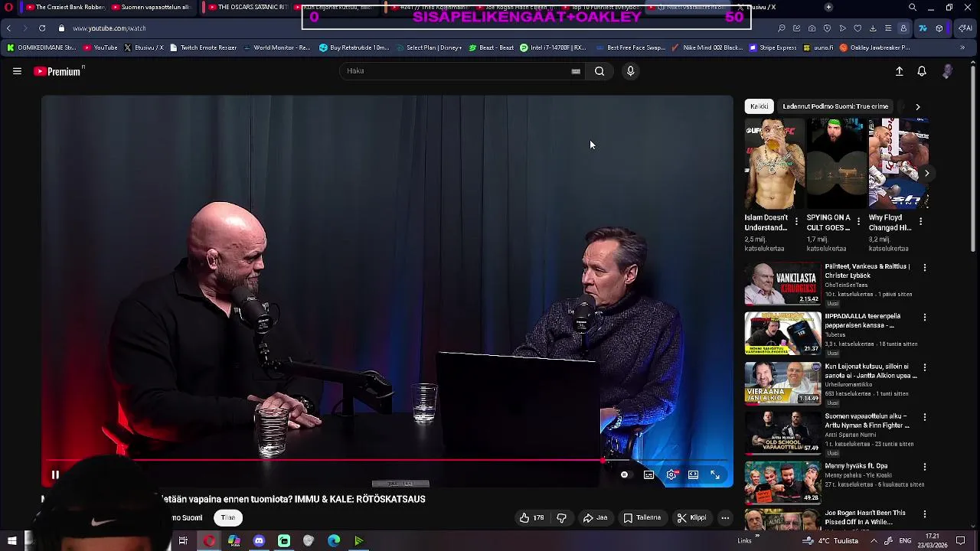Image resolution: width=980 pixels, height=551 pixels.
Task: Select the Ladannut Podimo Suomi chip
Action: (x=835, y=107)
